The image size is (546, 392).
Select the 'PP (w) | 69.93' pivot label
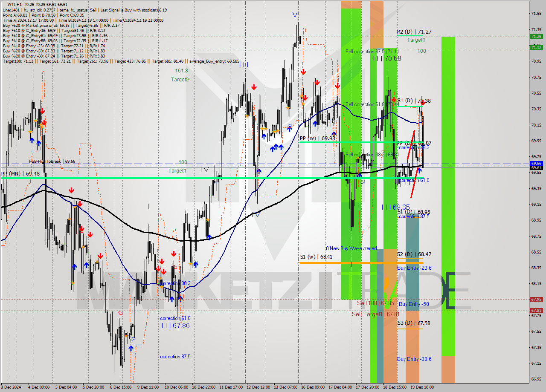317,138
